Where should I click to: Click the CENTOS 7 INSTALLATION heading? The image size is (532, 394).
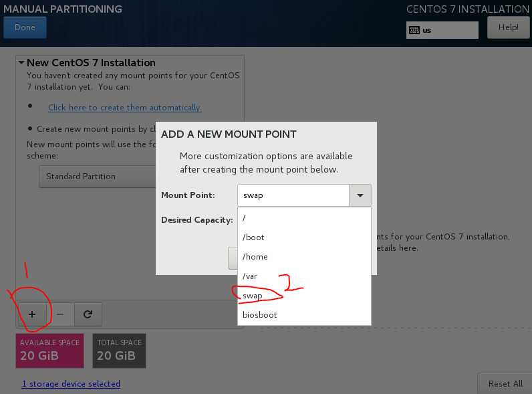[468, 9]
